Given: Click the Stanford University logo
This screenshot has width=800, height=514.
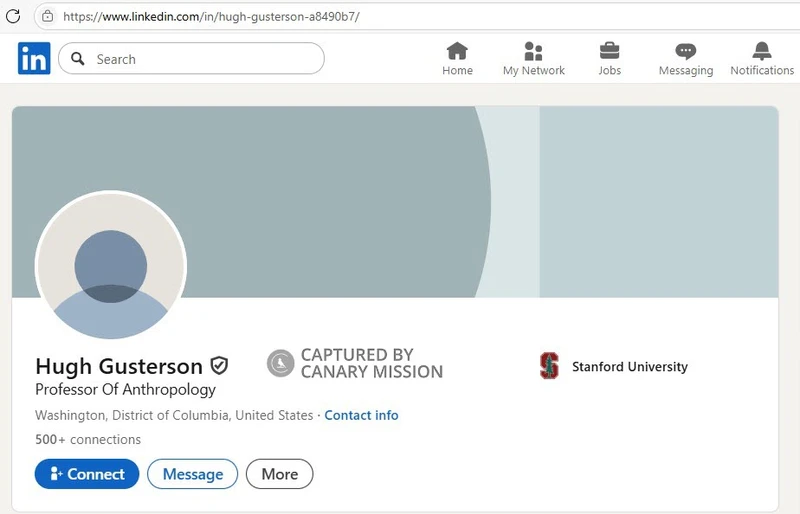Looking at the screenshot, I should (x=549, y=366).
